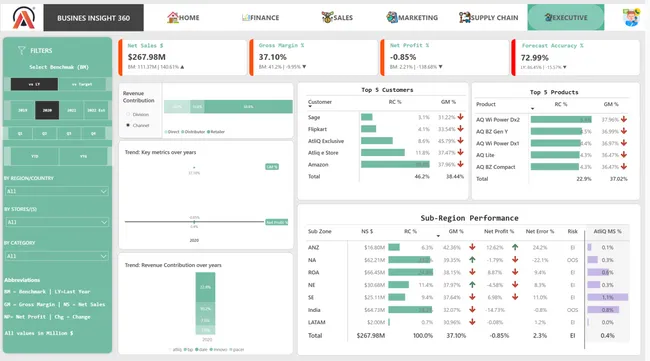Click the Gross Margin % KPI card

coord(313,57)
